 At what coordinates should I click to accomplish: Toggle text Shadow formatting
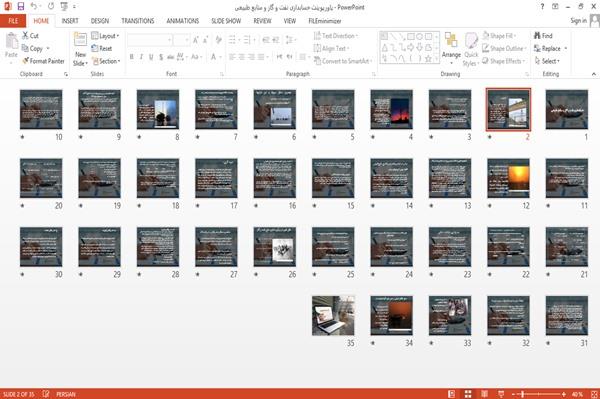[x=161, y=57]
